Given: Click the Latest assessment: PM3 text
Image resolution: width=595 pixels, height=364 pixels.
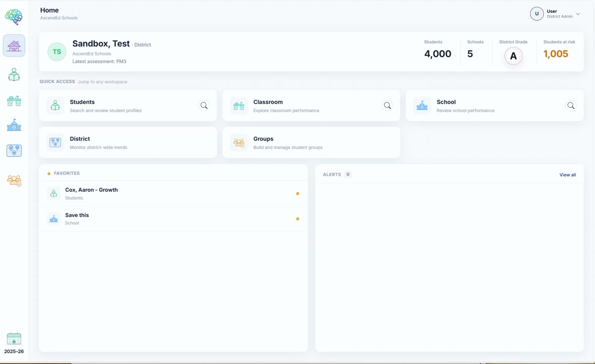Looking at the screenshot, I should (99, 61).
